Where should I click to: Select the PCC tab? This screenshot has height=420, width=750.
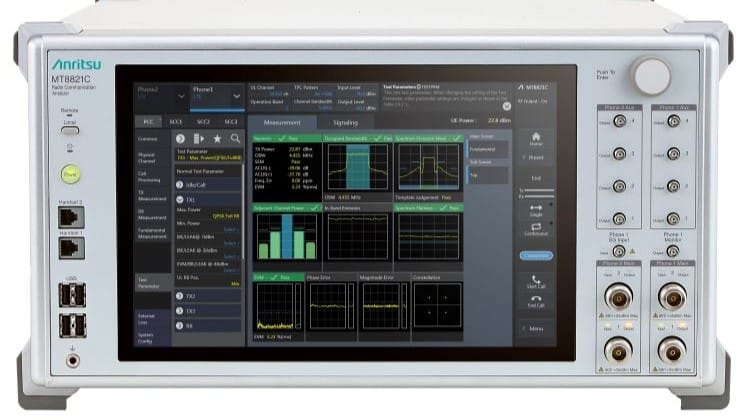click(x=149, y=122)
